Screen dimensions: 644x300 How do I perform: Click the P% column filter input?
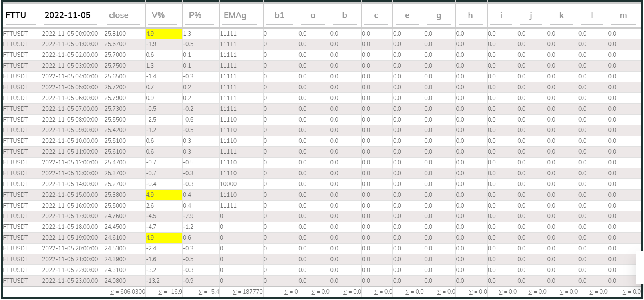coord(201,16)
